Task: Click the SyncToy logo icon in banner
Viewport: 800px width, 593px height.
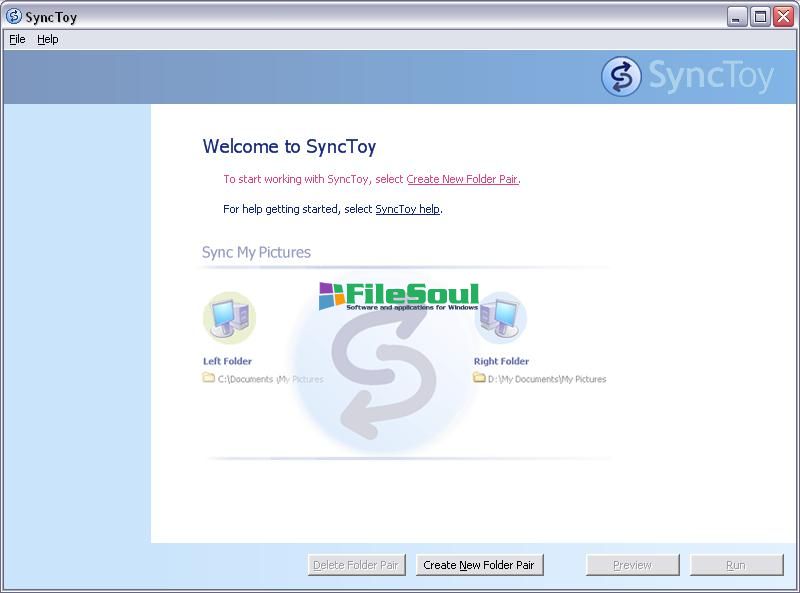Action: (620, 77)
